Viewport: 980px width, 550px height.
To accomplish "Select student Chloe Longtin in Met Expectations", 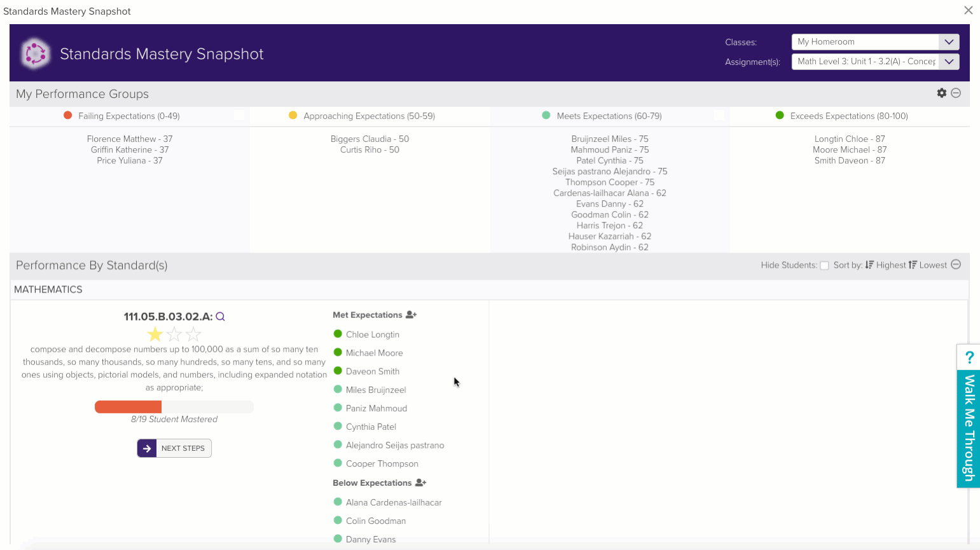I will (x=372, y=334).
